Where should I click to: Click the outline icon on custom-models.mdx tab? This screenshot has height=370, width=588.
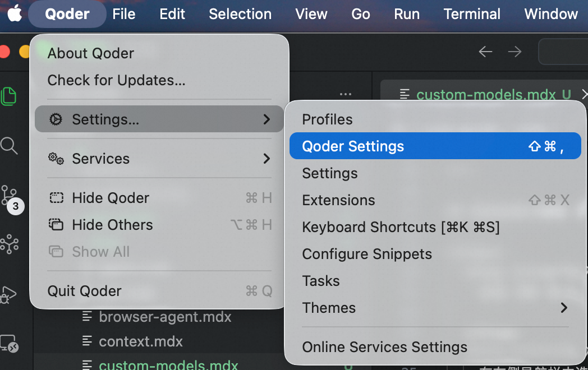[x=405, y=94]
